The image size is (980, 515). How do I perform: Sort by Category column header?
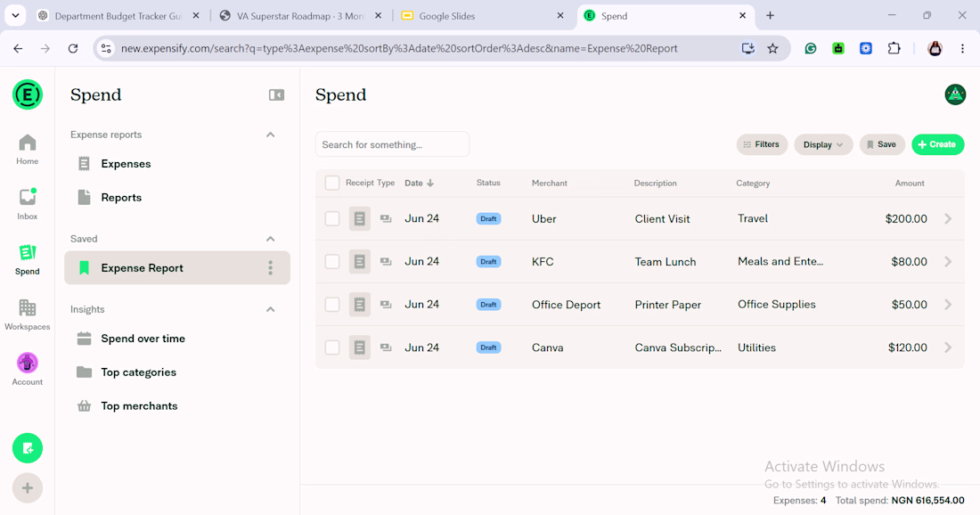click(753, 184)
